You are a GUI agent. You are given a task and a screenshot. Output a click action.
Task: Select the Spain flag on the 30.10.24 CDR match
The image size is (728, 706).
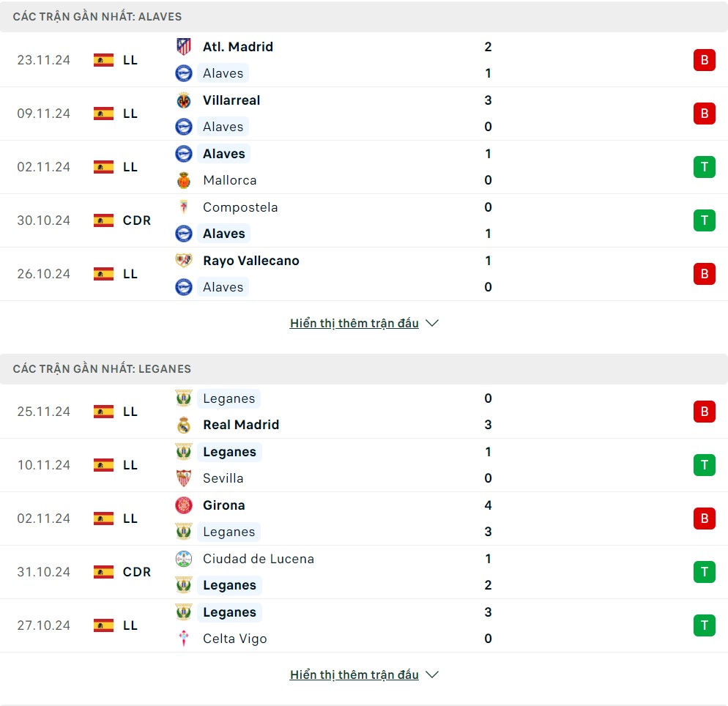[103, 220]
